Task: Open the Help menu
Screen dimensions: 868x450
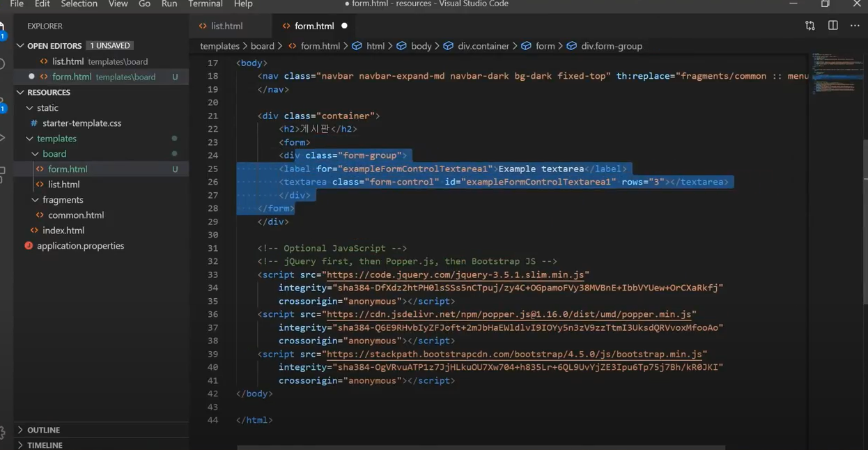Action: [x=243, y=4]
